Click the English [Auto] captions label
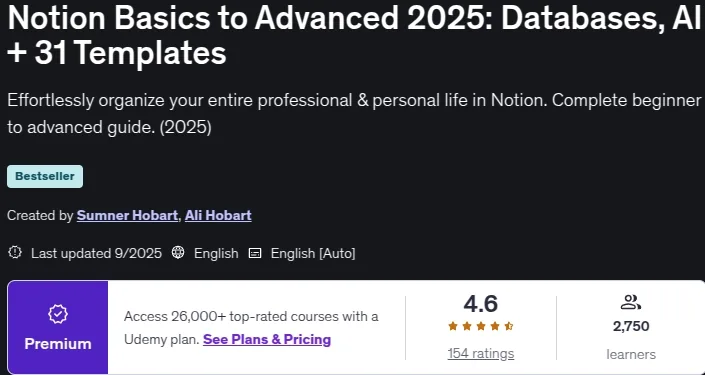This screenshot has width=705, height=375. [313, 253]
